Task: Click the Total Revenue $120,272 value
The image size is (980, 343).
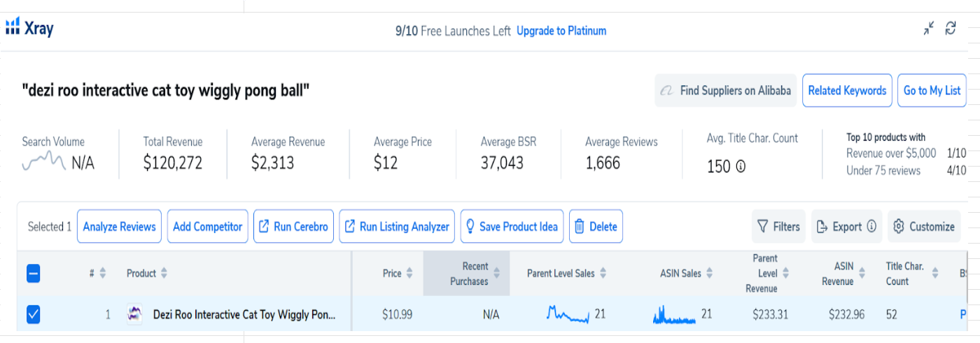Action: click(173, 164)
